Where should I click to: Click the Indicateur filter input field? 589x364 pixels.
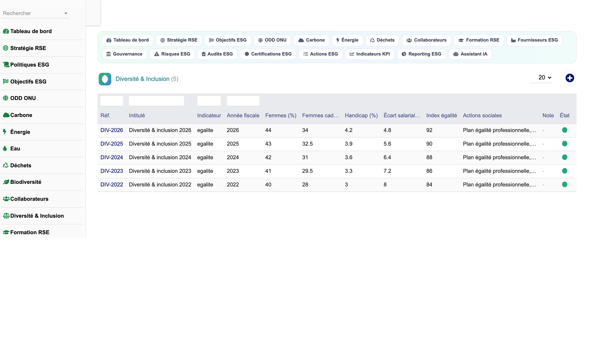click(x=209, y=101)
